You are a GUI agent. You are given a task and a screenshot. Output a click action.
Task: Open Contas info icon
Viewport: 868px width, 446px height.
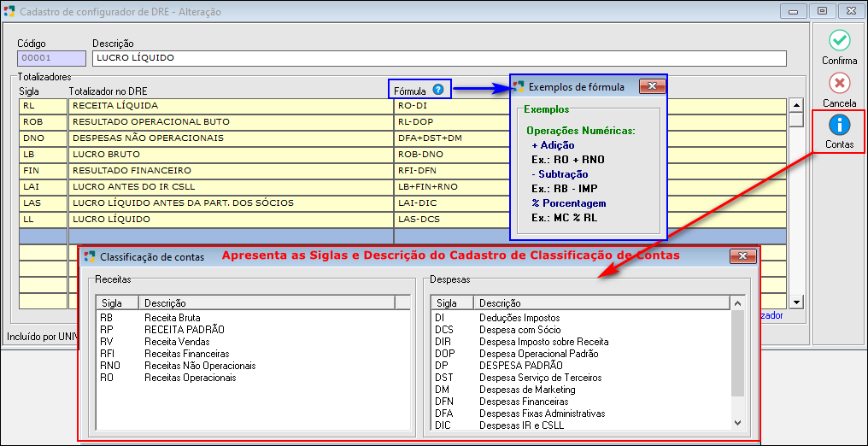click(x=839, y=125)
